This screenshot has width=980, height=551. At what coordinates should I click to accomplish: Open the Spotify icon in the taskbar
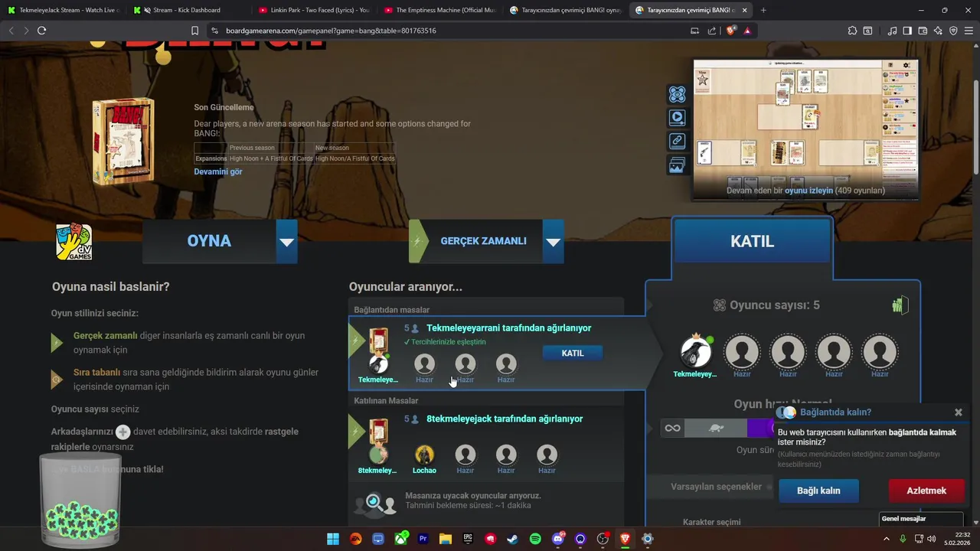(535, 539)
